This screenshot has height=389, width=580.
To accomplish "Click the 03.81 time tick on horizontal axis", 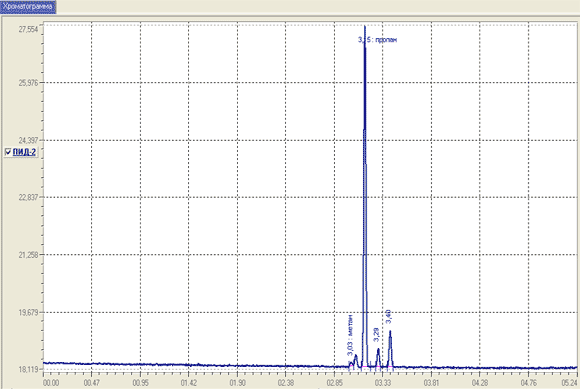I will tap(431, 383).
